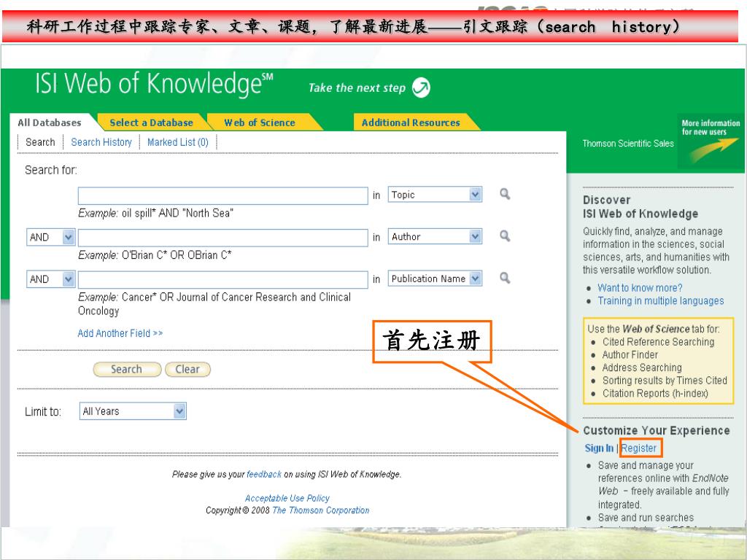Open the Author field dropdown
Viewport: 747px width, 560px height.
coord(475,236)
